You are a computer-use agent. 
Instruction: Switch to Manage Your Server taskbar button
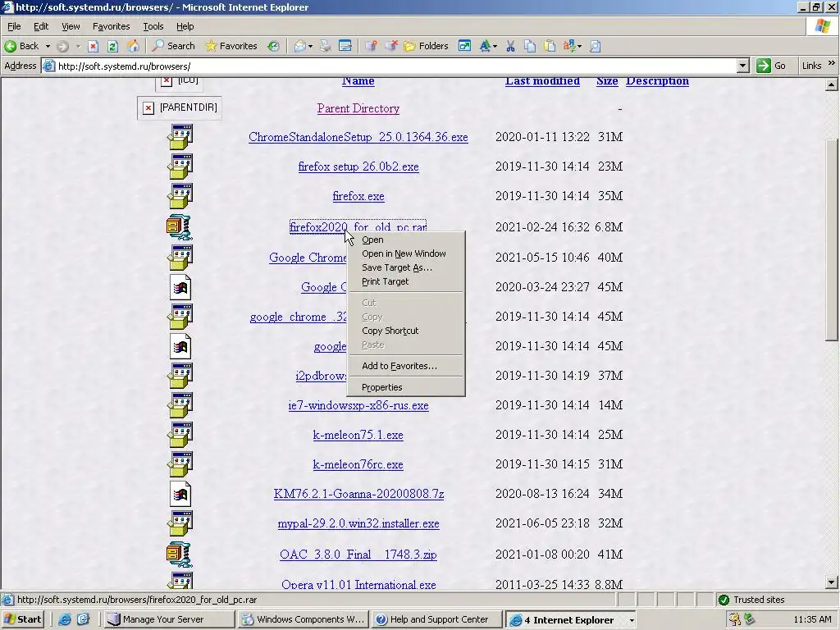(169, 619)
